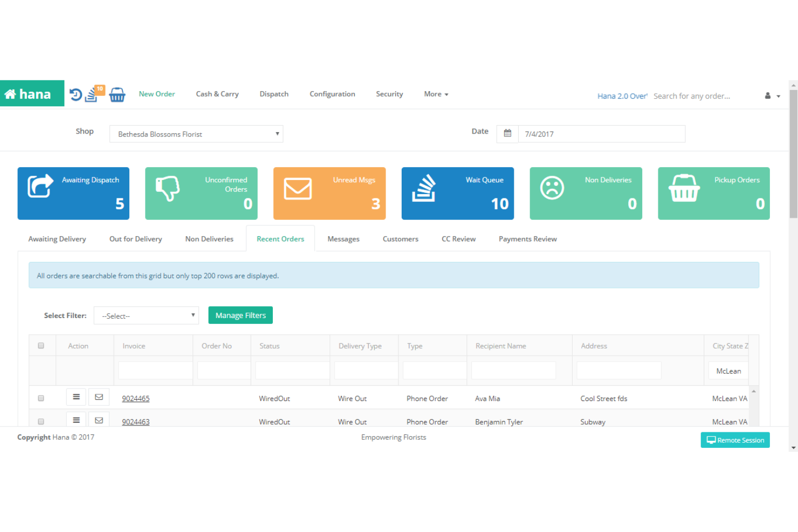Click the Order No filter box
798x532 pixels.
[224, 370]
